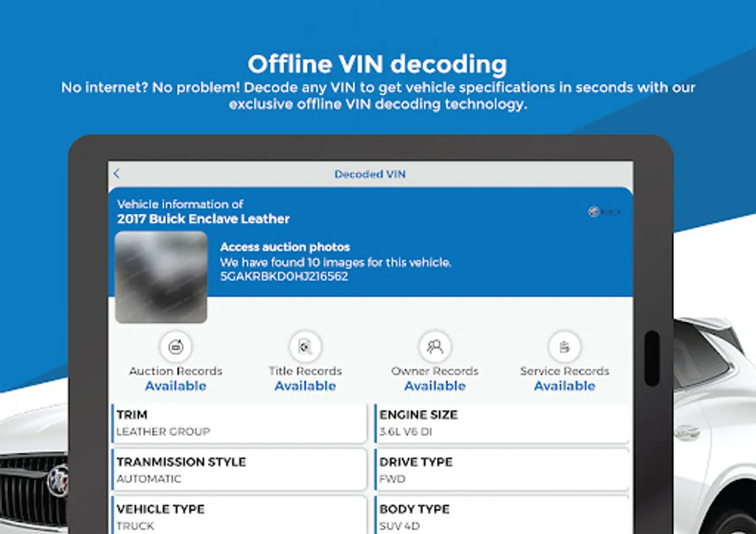Open the Owner Records icon
The width and height of the screenshot is (756, 534).
(435, 347)
